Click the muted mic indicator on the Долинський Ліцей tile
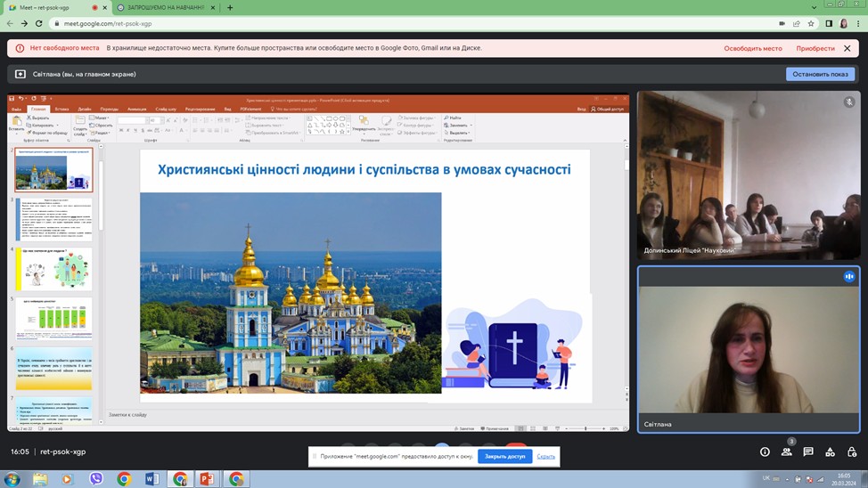The height and width of the screenshot is (488, 868). 849,102
